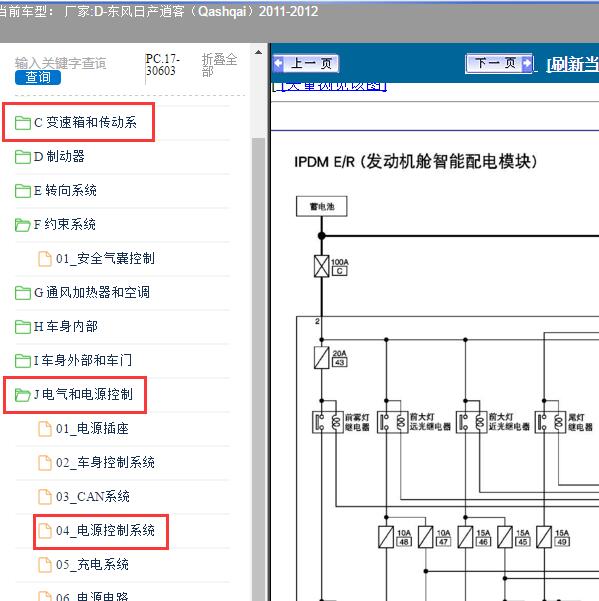Viewport: 599px width, 601px height.
Task: Click the 蓄电池 battery box in diagram
Action: tap(322, 207)
